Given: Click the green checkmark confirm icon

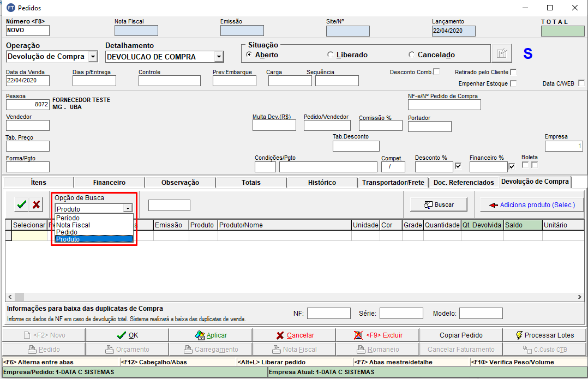Looking at the screenshot, I should coord(22,204).
